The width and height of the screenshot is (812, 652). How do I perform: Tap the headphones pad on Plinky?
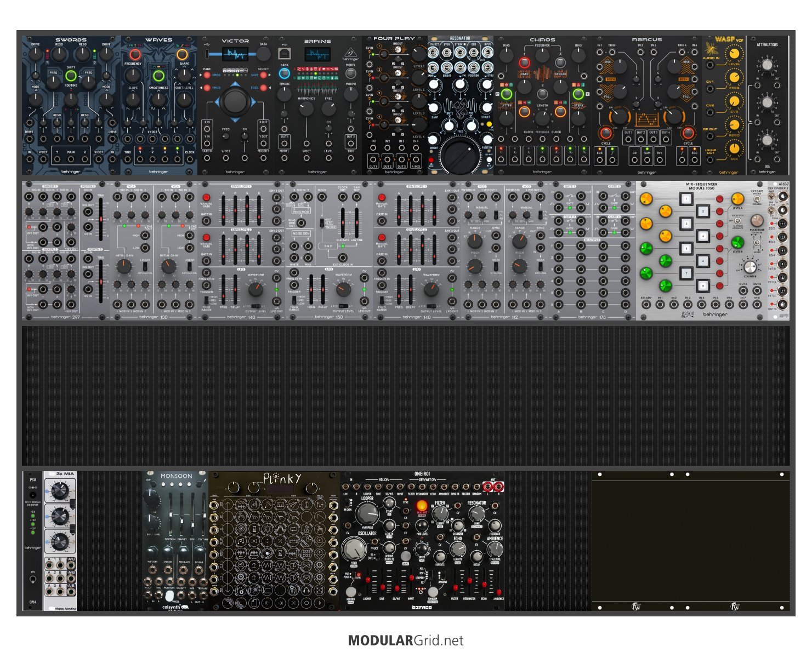(306, 591)
